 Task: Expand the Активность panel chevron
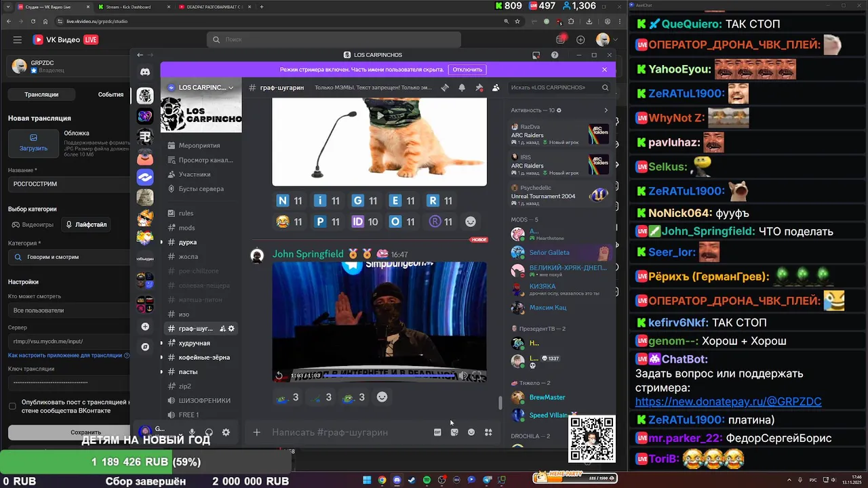(x=606, y=110)
